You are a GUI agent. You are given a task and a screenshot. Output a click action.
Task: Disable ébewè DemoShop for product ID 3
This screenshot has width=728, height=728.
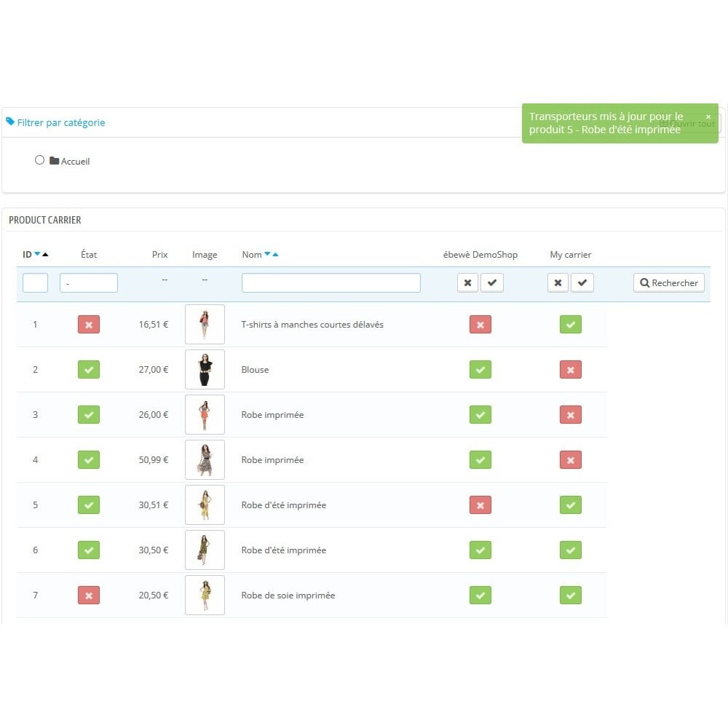(480, 415)
